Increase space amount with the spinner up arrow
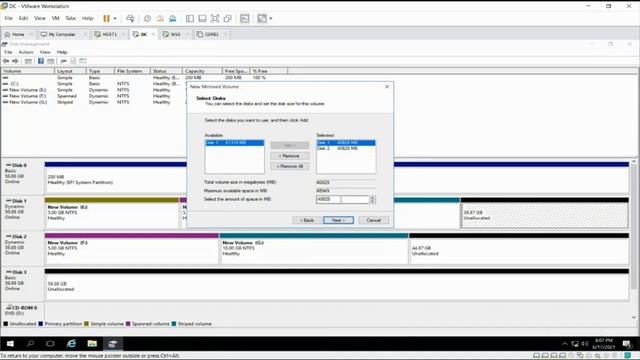Viewport: 640px width, 360px height. (x=372, y=198)
